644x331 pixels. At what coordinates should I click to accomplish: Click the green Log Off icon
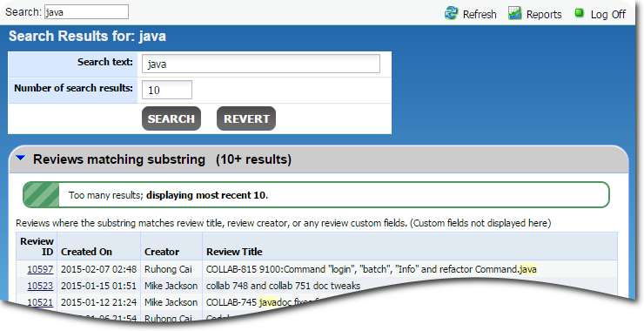pyautogui.click(x=579, y=13)
